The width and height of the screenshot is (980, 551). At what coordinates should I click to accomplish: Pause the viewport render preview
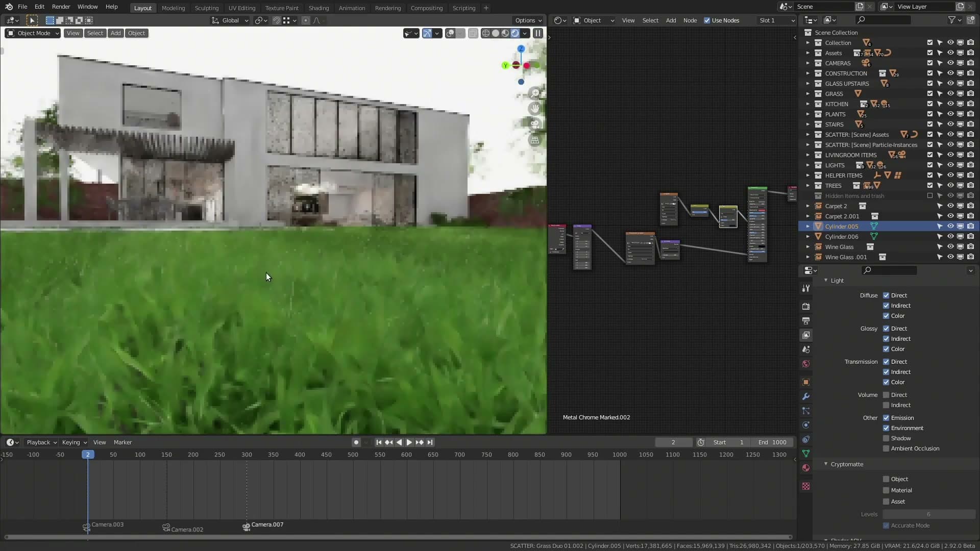537,33
